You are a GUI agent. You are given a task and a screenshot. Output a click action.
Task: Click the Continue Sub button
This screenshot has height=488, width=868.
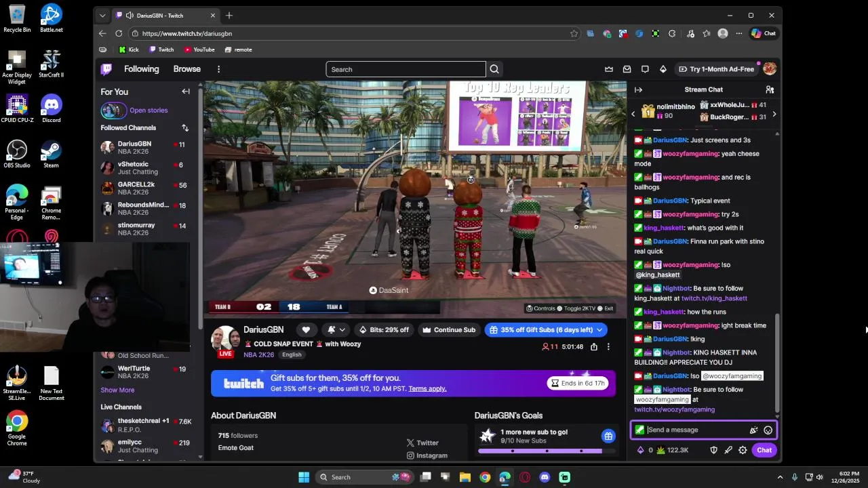click(x=448, y=330)
